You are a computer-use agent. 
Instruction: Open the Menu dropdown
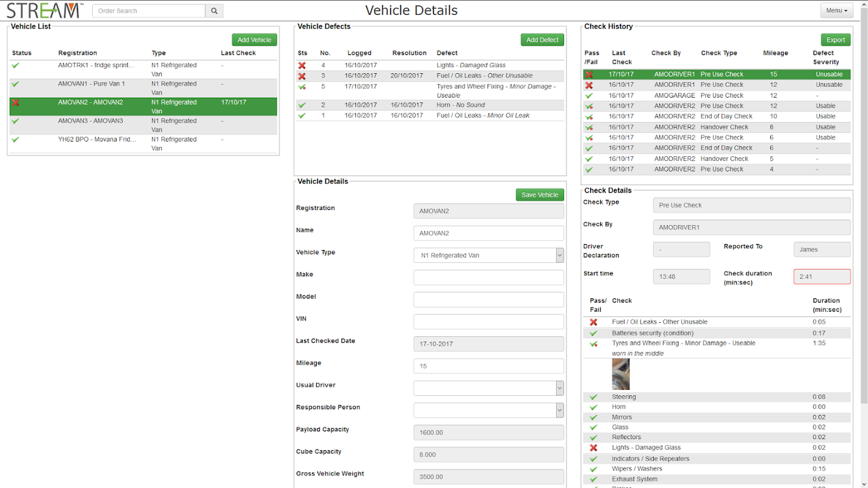pos(836,10)
